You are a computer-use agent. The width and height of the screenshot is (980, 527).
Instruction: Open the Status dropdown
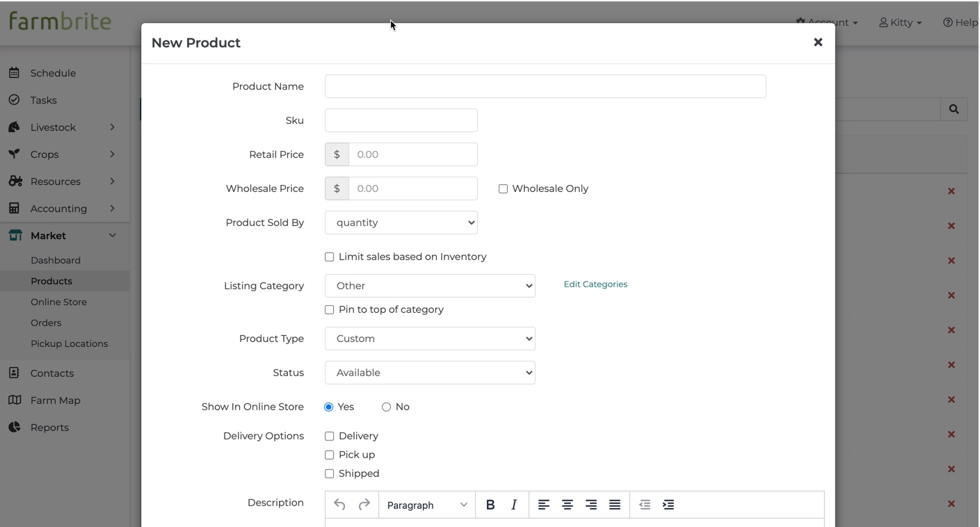pyautogui.click(x=430, y=373)
